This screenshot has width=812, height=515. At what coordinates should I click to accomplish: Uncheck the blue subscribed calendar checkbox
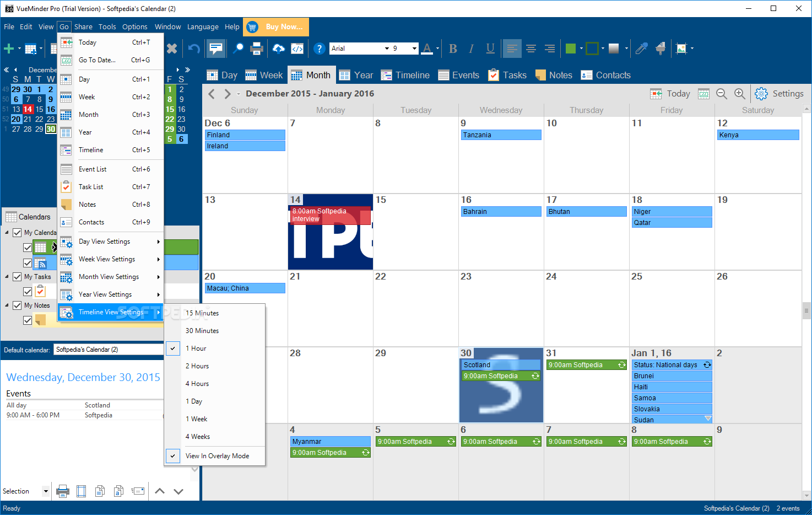tap(28, 263)
